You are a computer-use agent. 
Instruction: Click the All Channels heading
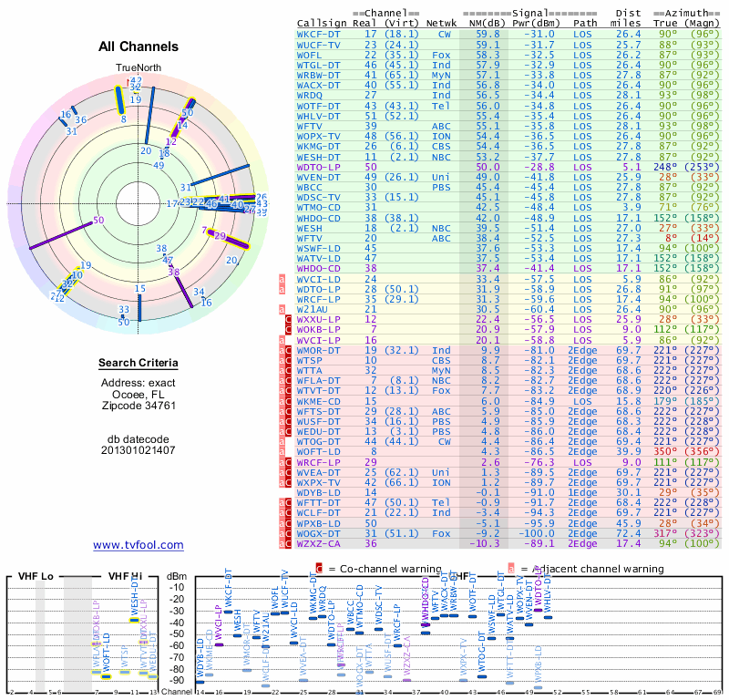pos(139,46)
